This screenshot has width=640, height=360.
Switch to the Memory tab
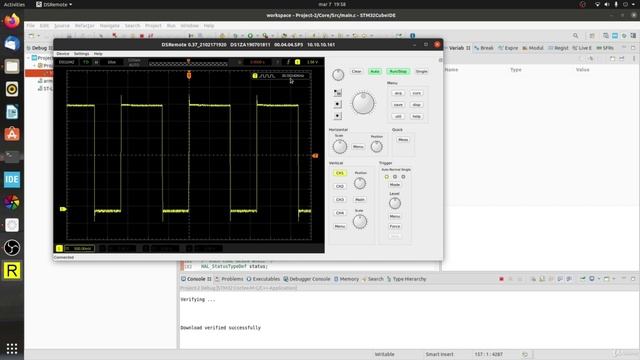pos(346,279)
